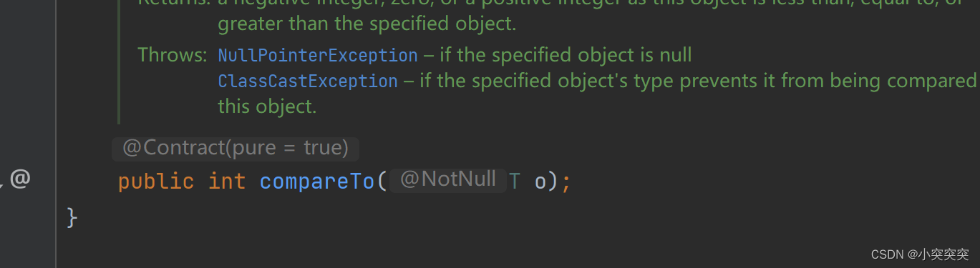This screenshot has height=268, width=980.
Task: Click the parameter name o
Action: tap(540, 183)
